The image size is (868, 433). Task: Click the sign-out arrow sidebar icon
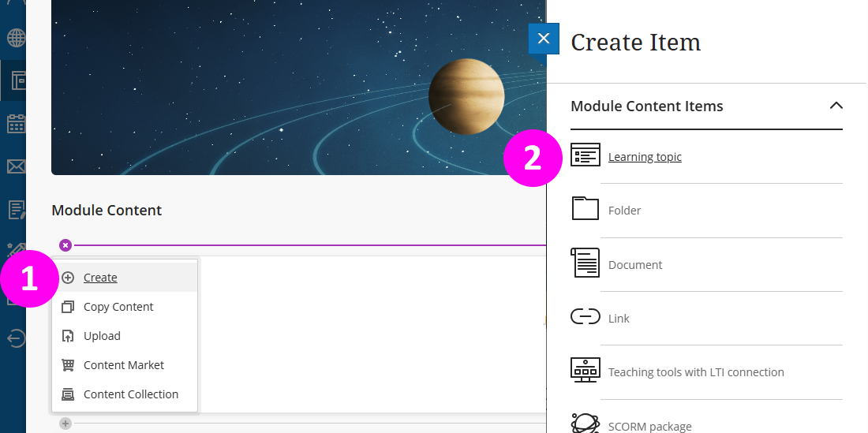(17, 338)
